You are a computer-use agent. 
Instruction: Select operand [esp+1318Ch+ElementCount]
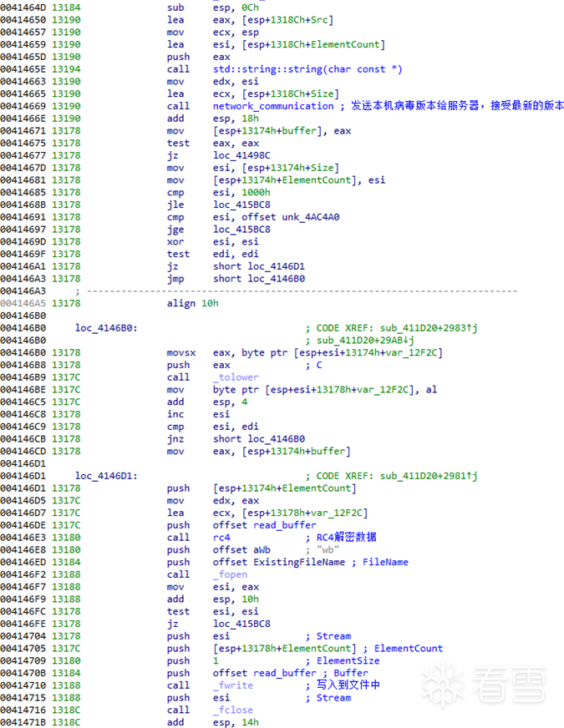pos(313,44)
